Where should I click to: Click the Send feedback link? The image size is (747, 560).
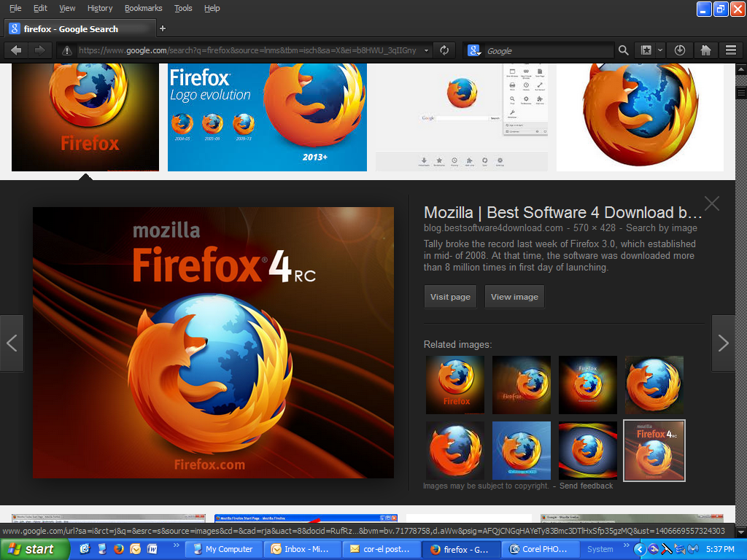click(586, 486)
